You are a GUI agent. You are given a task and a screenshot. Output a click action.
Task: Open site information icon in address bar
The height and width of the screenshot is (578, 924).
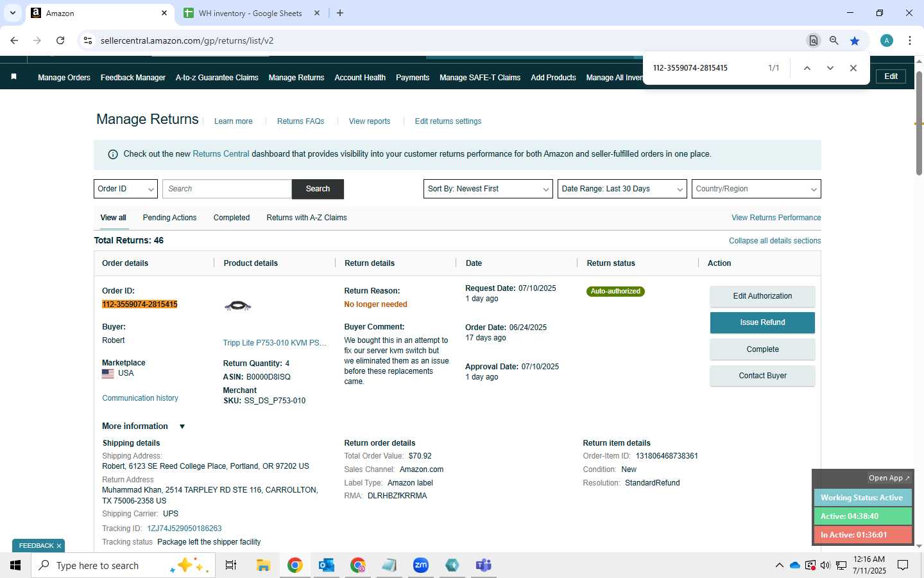click(x=88, y=40)
